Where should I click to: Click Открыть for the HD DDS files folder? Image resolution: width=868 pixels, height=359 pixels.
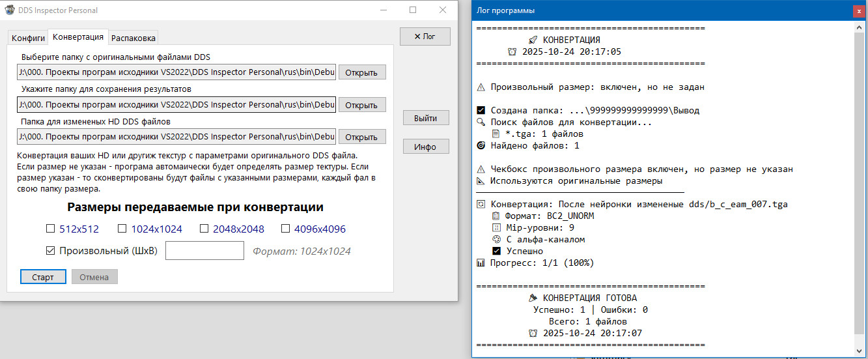[x=362, y=137]
